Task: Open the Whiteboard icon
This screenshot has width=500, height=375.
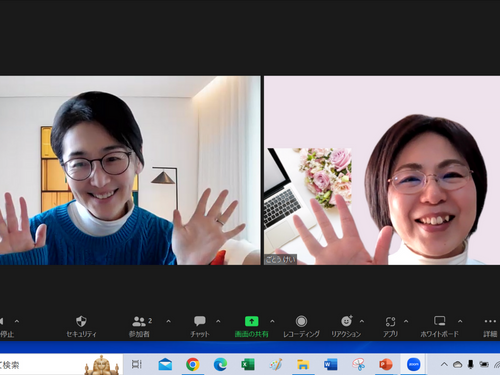Action: pyautogui.click(x=440, y=321)
